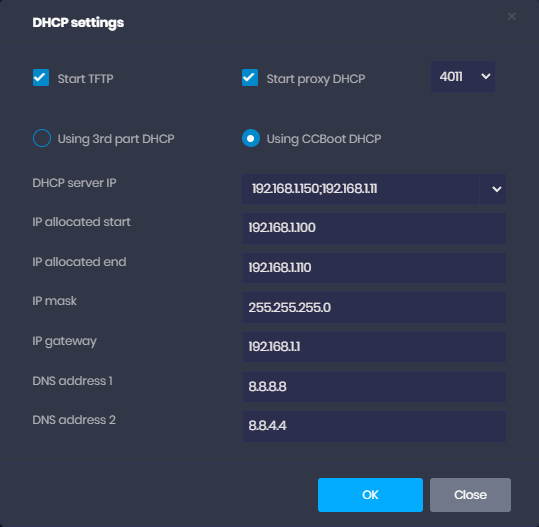
Task: Click the DHCP settings title text
Action: coord(78,23)
